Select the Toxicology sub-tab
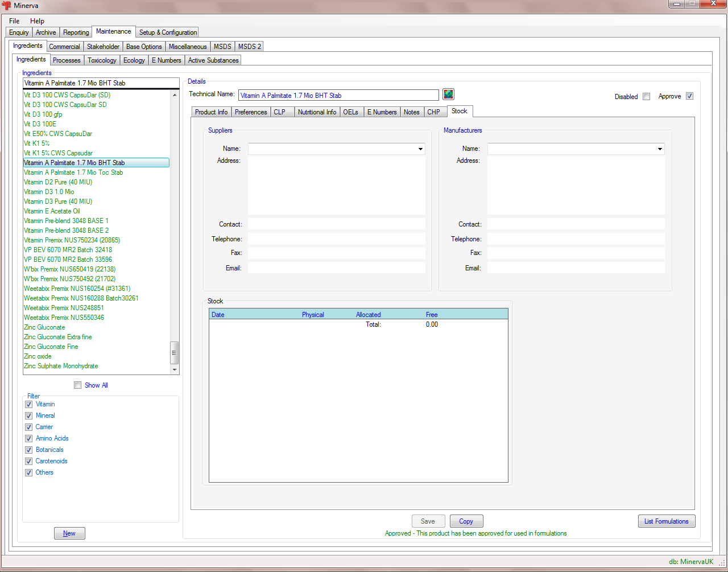 pyautogui.click(x=102, y=60)
